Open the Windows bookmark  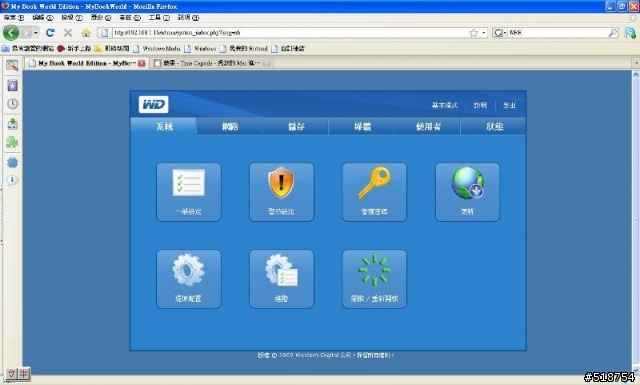coord(200,49)
